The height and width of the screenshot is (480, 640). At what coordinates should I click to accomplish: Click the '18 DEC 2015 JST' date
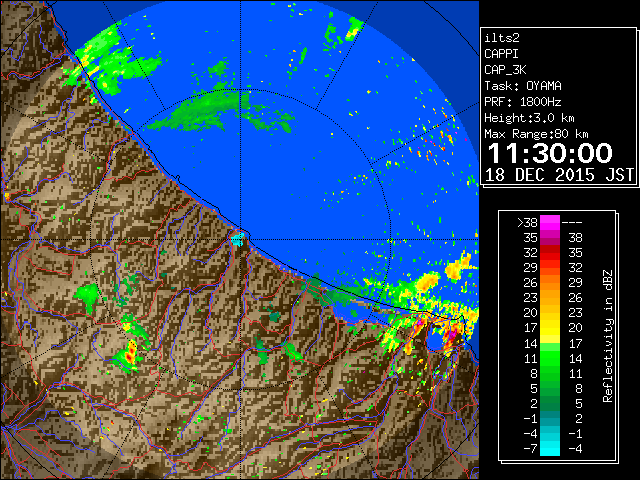pyautogui.click(x=559, y=175)
